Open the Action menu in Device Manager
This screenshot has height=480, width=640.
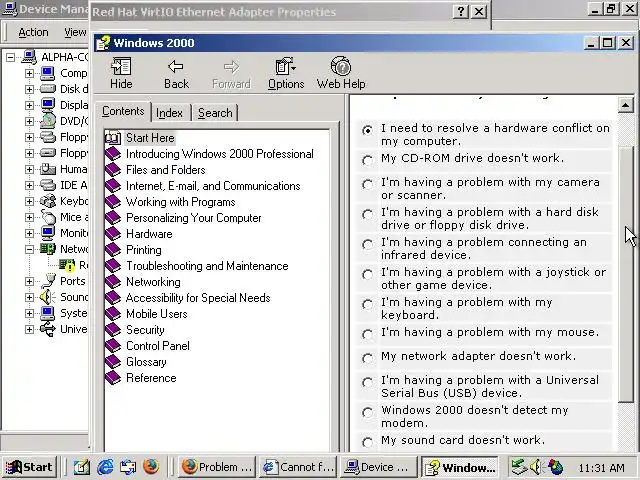[x=33, y=32]
